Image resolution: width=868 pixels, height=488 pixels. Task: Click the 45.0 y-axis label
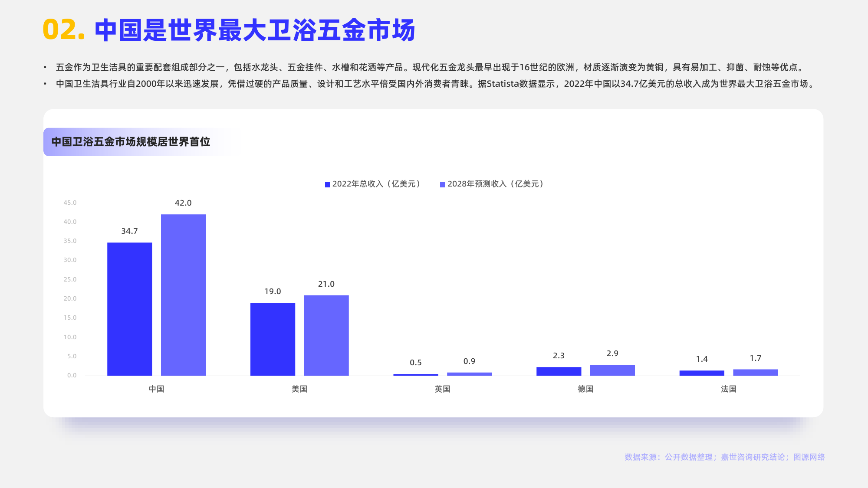tap(70, 203)
